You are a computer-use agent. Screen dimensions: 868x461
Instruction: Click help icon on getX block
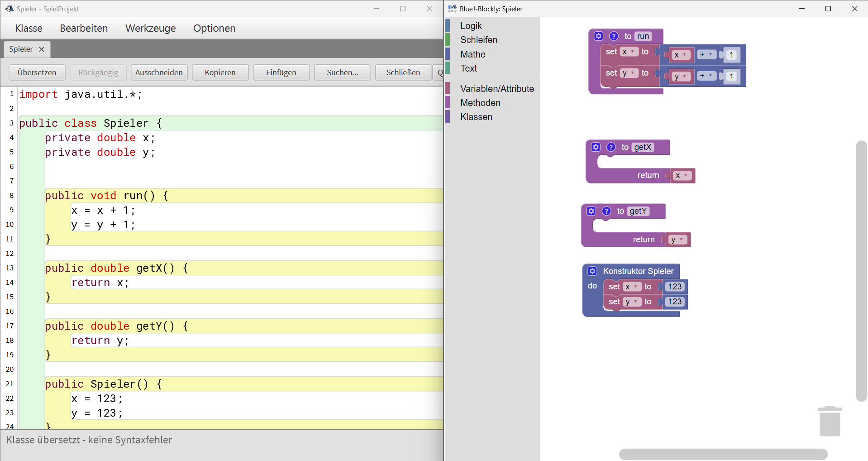tap(611, 147)
